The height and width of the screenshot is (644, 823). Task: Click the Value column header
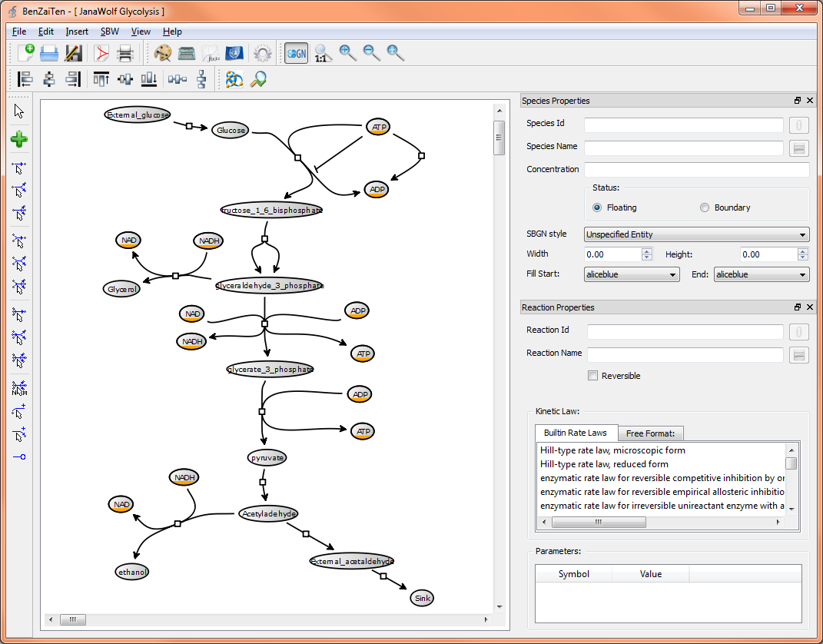(x=650, y=574)
